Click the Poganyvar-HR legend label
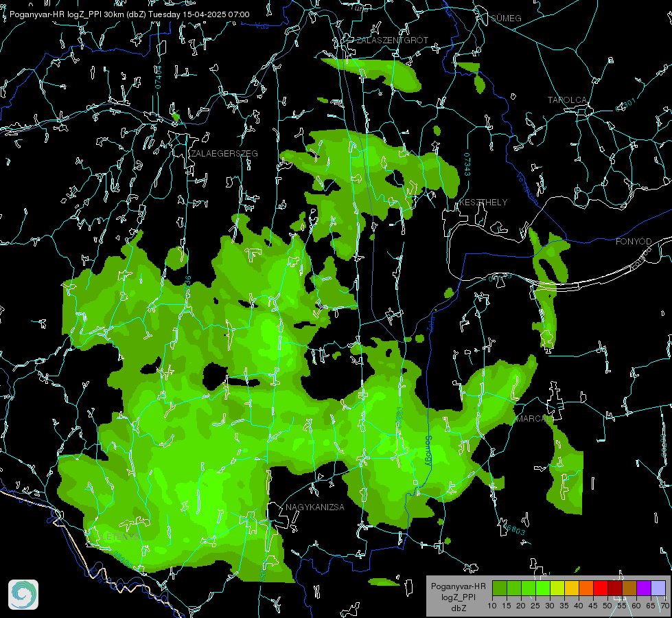 [x=458, y=586]
